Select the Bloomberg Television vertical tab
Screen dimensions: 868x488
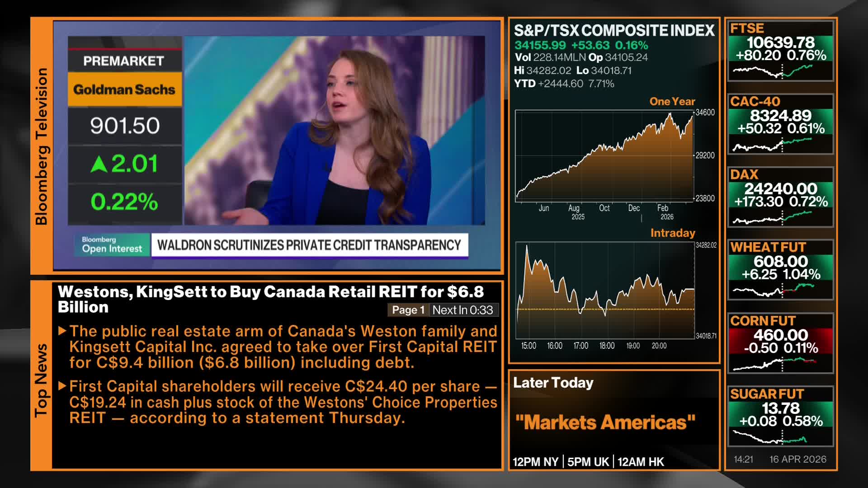[x=41, y=146]
